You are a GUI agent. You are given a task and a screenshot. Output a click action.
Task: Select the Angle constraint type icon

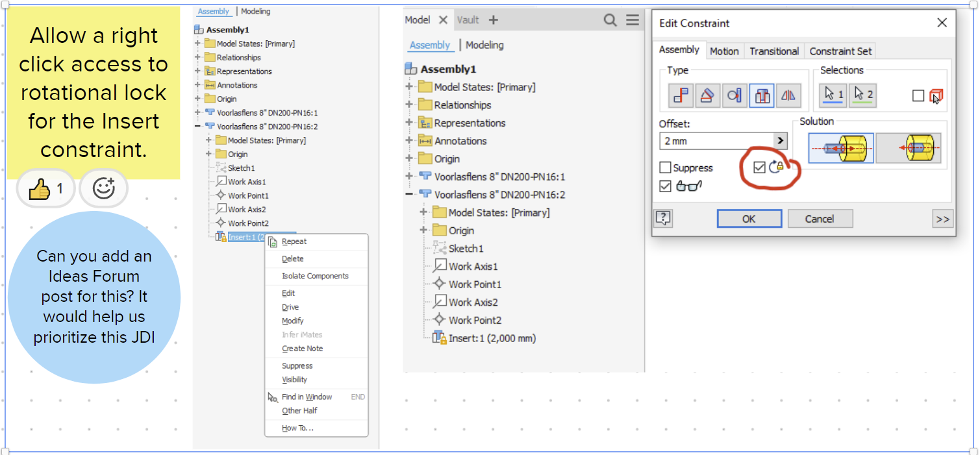[708, 95]
